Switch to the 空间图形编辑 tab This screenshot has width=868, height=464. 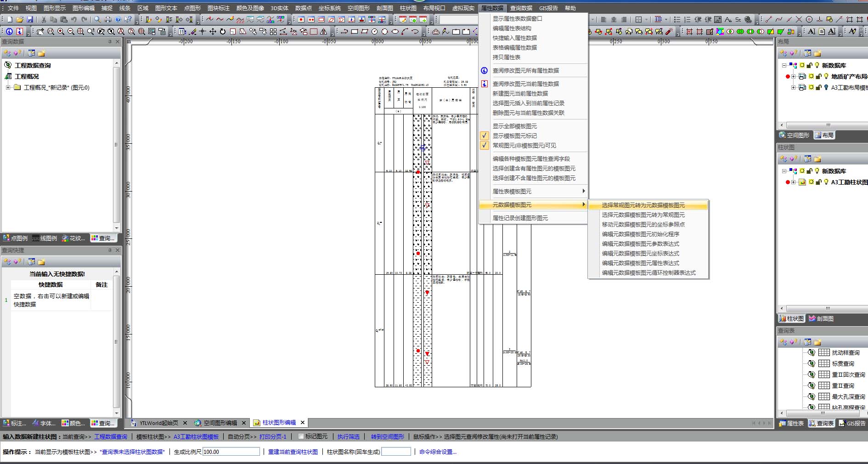(220, 423)
